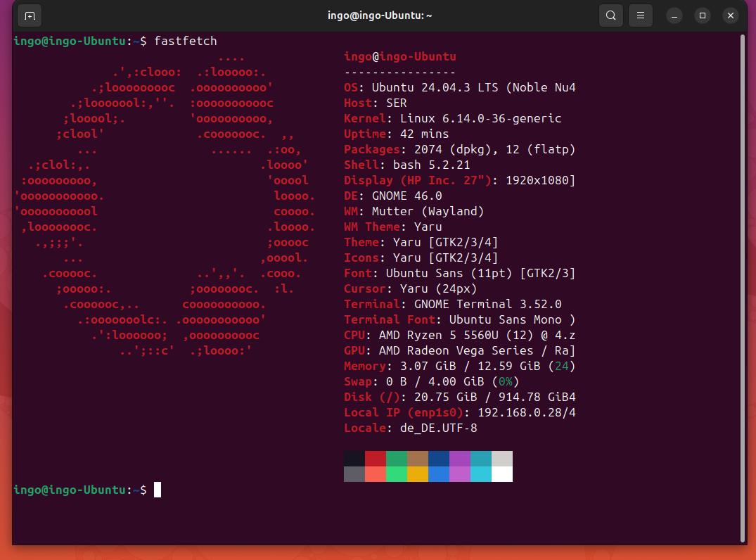Click the red swatch in top row

(x=376, y=459)
